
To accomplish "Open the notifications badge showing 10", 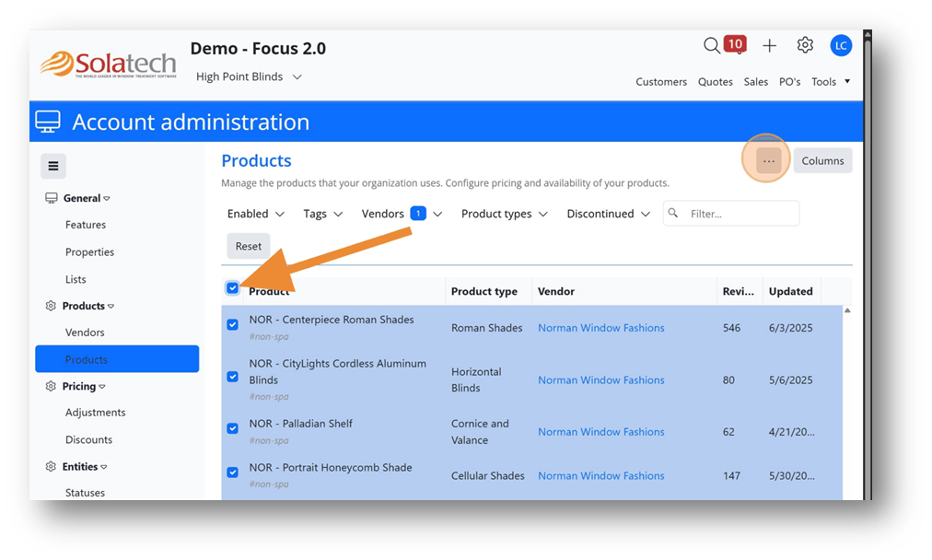I will coord(735,44).
